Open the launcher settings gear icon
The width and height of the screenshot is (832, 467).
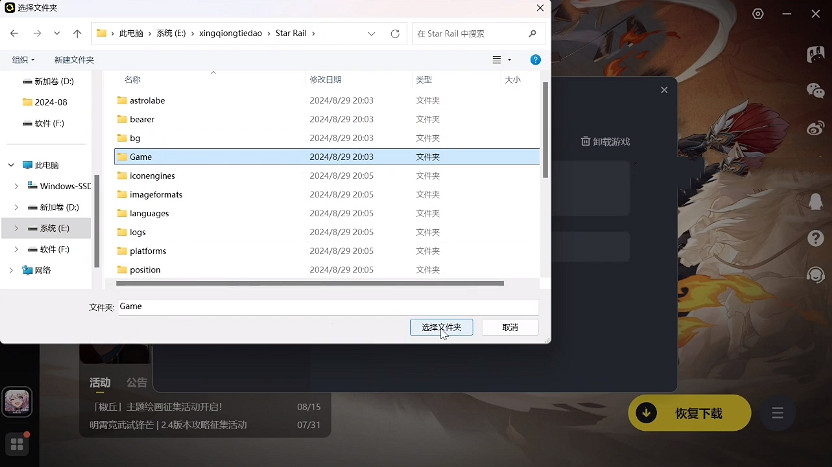pos(758,14)
